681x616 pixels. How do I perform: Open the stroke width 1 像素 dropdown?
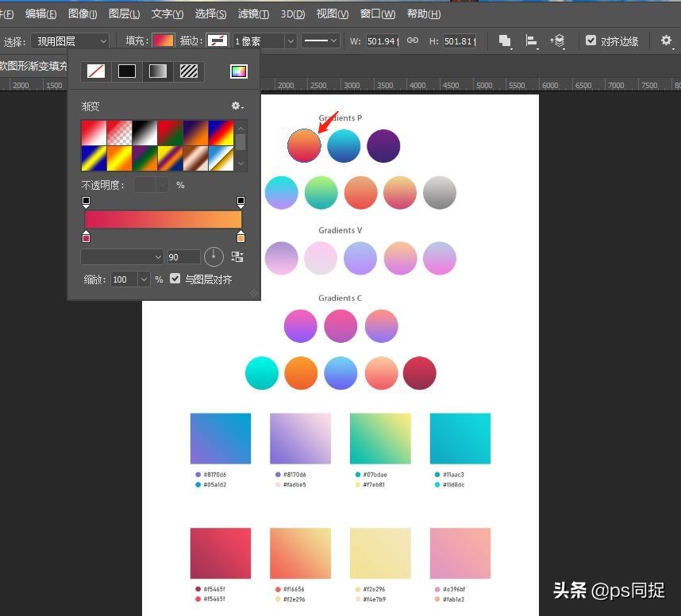[265, 40]
